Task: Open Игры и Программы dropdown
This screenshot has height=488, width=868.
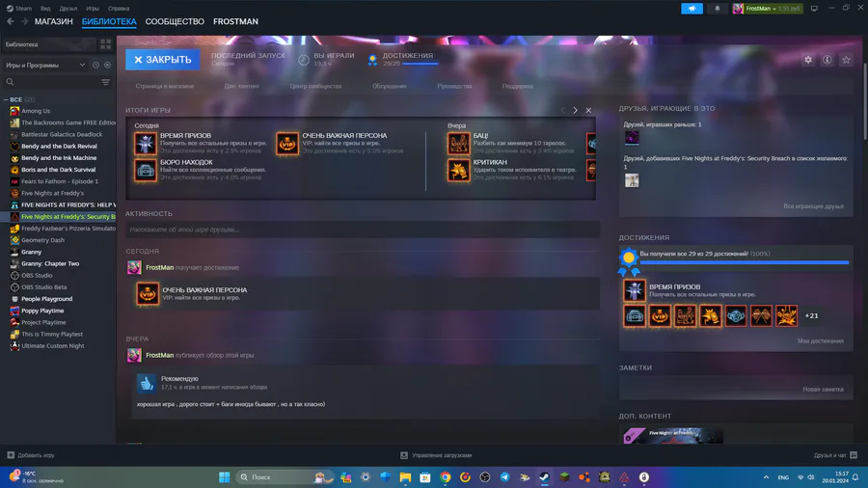Action: 44,65
